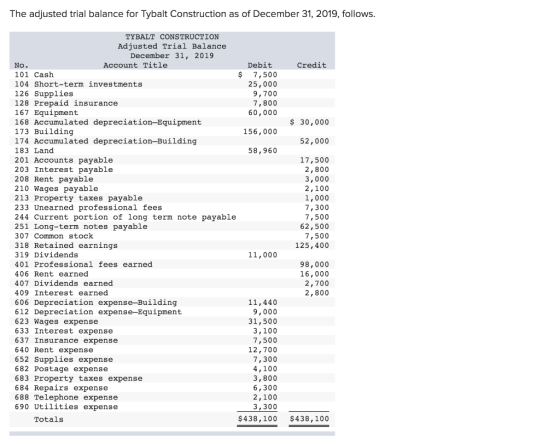Screen dimensions: 560x444
Task: Click the 'Totals' row label
Action: 49,419
